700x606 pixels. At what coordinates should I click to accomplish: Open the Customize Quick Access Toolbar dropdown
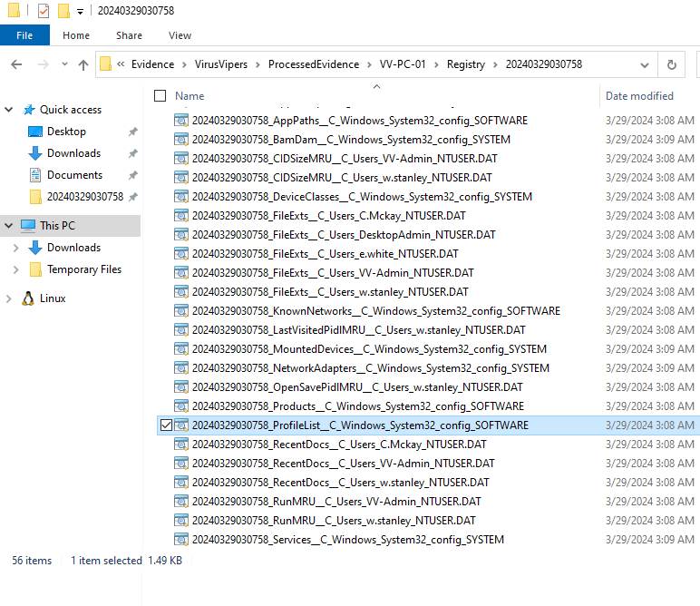click(80, 11)
